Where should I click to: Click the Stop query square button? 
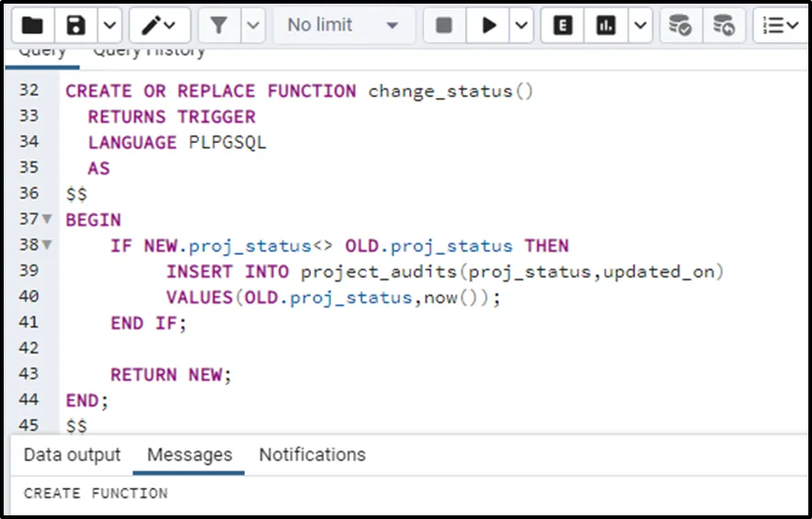(x=444, y=26)
